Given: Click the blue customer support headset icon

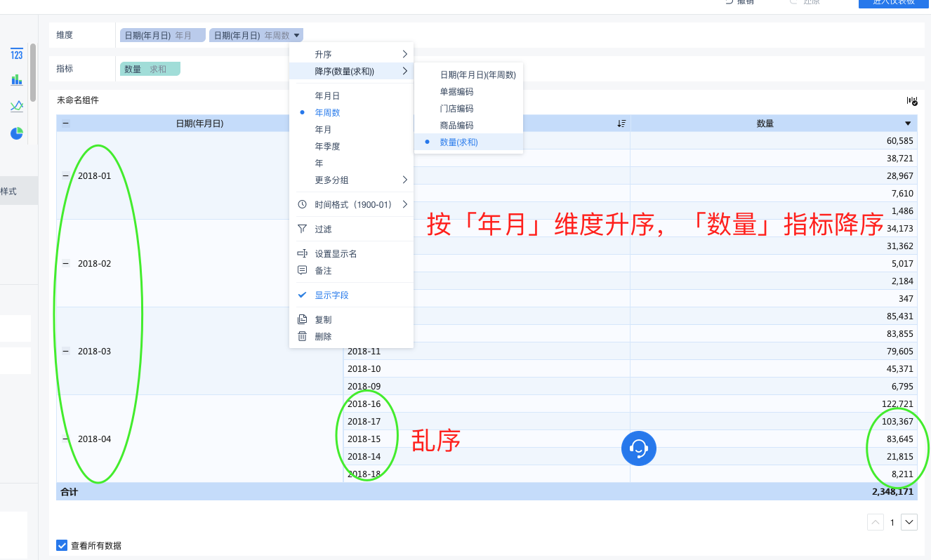Looking at the screenshot, I should (x=638, y=448).
